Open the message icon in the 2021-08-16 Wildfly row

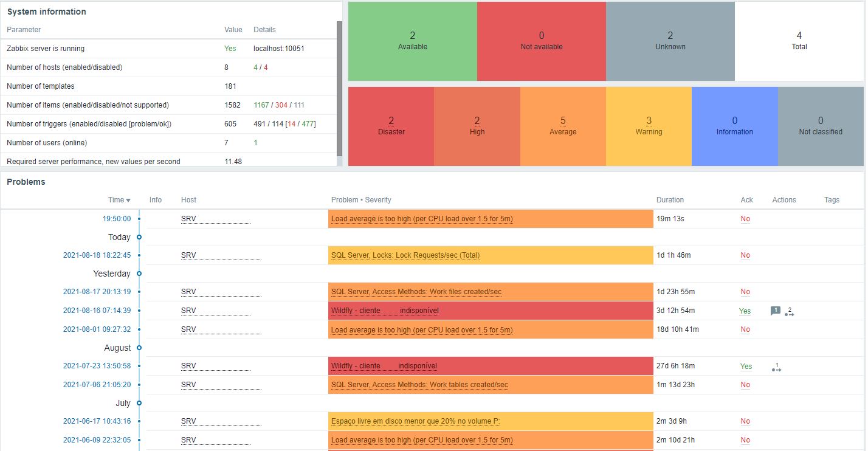point(776,311)
